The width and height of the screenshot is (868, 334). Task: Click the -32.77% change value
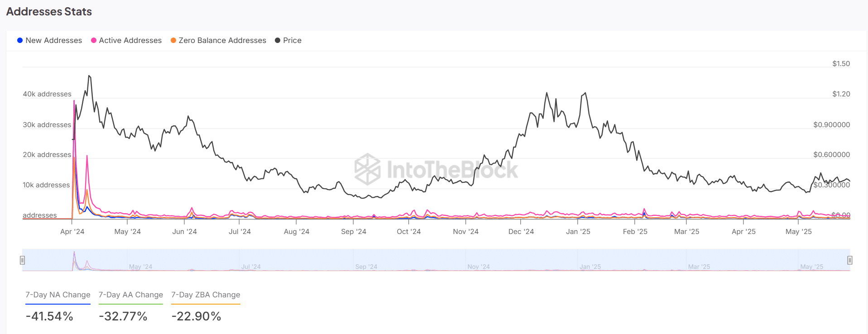pos(123,316)
